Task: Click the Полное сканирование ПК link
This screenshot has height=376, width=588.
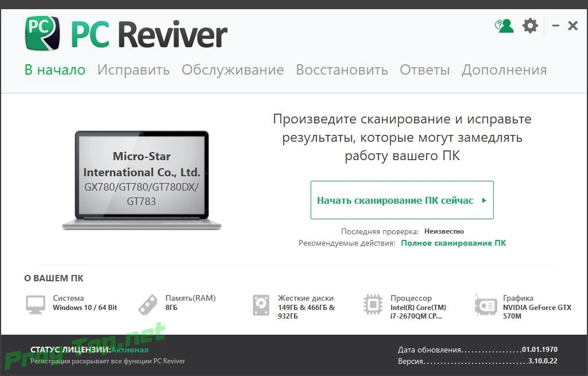Action: (454, 243)
